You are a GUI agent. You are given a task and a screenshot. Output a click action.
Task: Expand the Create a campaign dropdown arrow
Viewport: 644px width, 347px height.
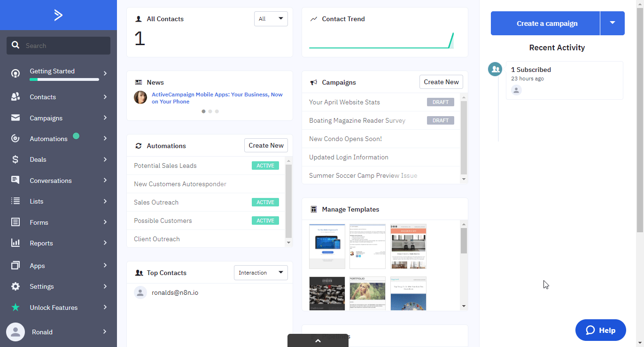613,23
